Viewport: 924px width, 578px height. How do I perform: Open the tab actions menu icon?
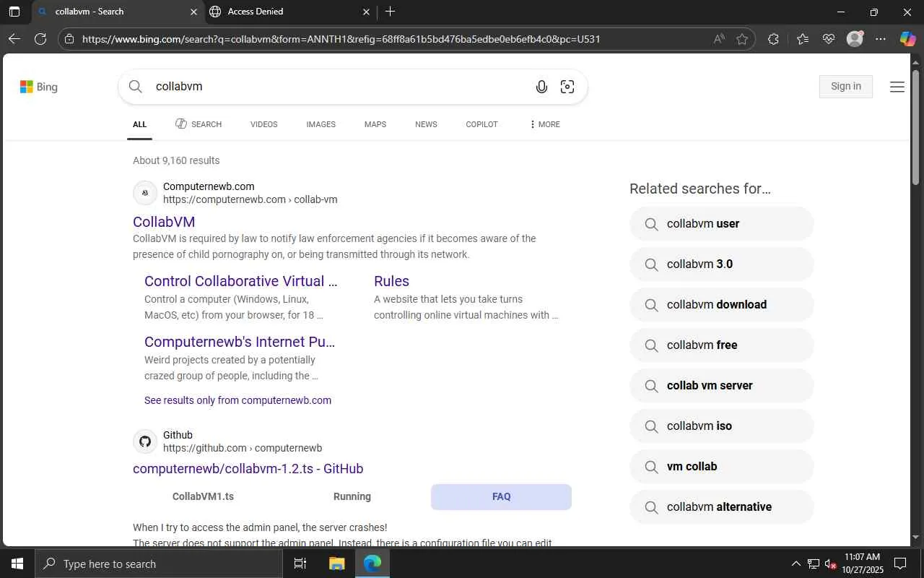pos(14,12)
